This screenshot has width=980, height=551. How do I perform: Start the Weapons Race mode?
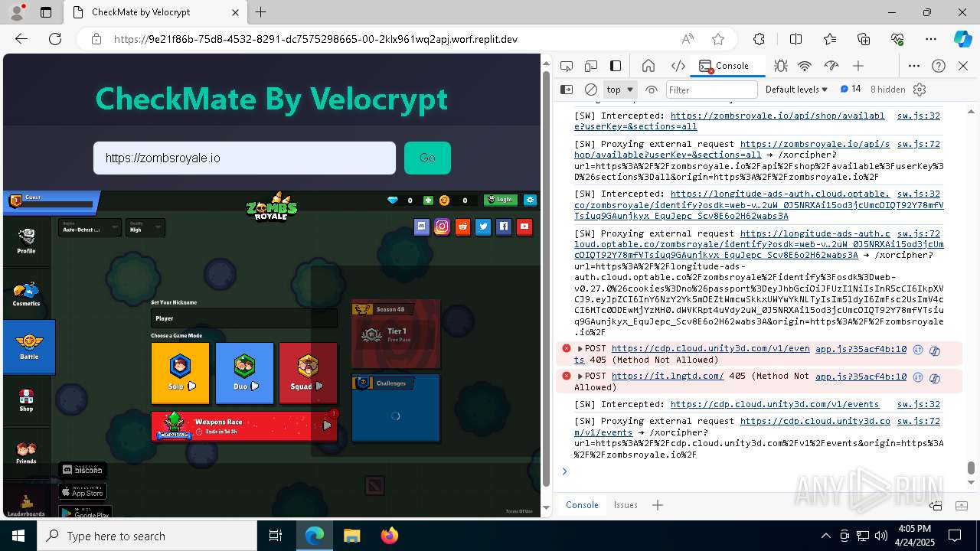pos(244,426)
